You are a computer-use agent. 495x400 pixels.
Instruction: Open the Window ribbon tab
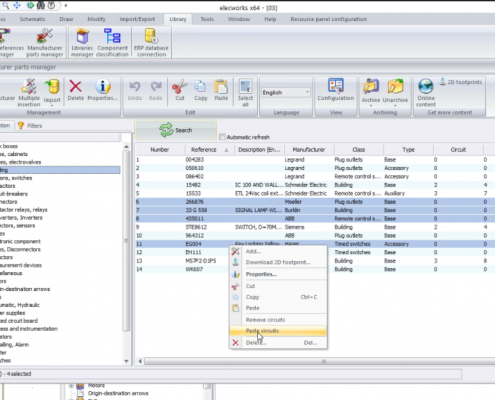239,19
